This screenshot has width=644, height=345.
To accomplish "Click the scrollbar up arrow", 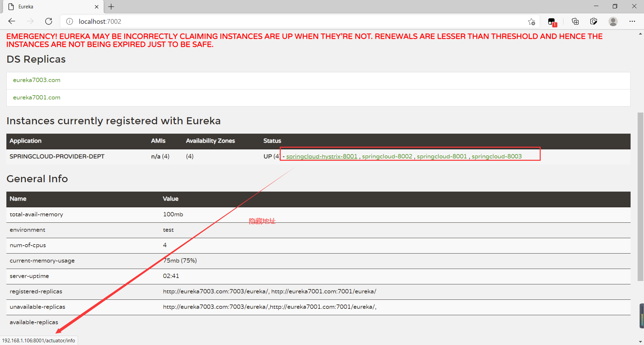I will (x=641, y=34).
